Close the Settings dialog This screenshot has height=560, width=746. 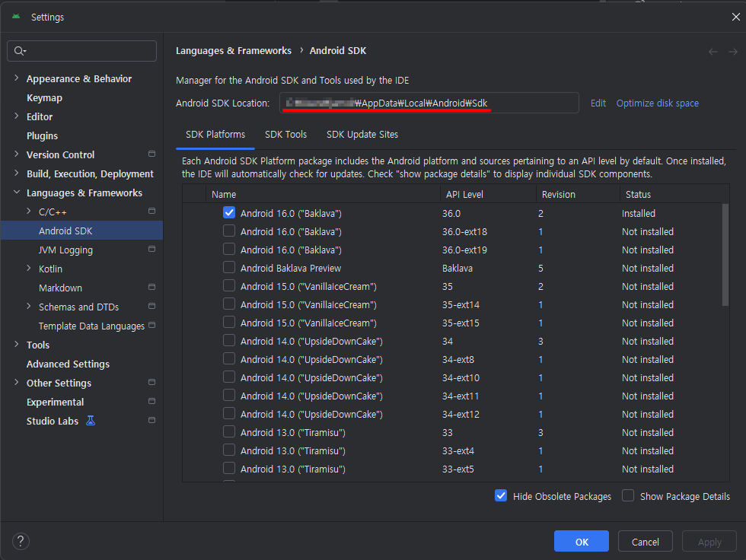coord(735,17)
